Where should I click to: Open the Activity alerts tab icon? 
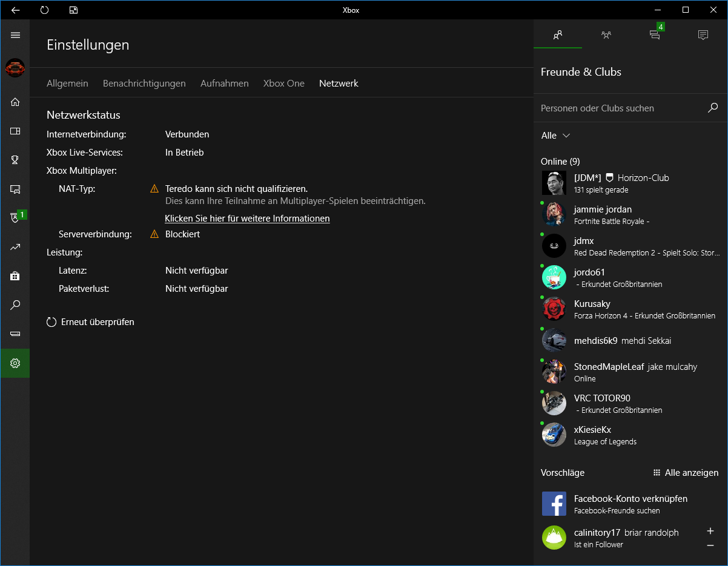pos(703,35)
